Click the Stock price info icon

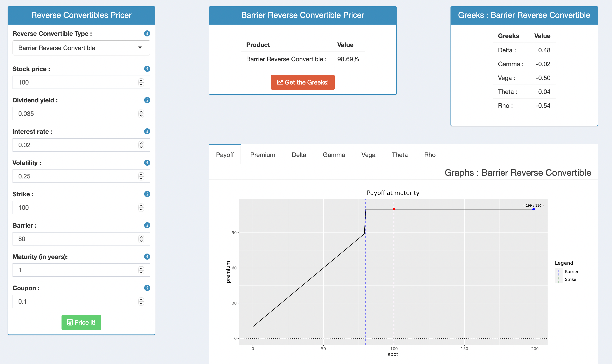147,69
